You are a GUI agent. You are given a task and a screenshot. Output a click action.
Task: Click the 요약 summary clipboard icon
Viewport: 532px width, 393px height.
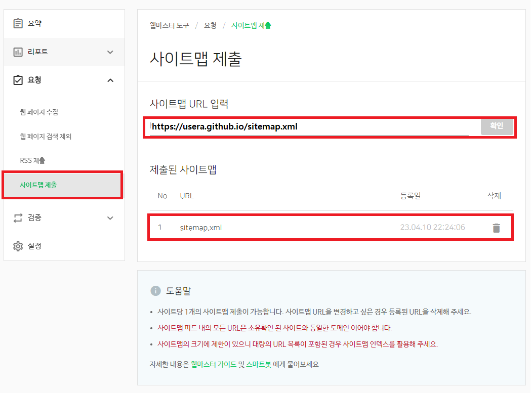(18, 23)
